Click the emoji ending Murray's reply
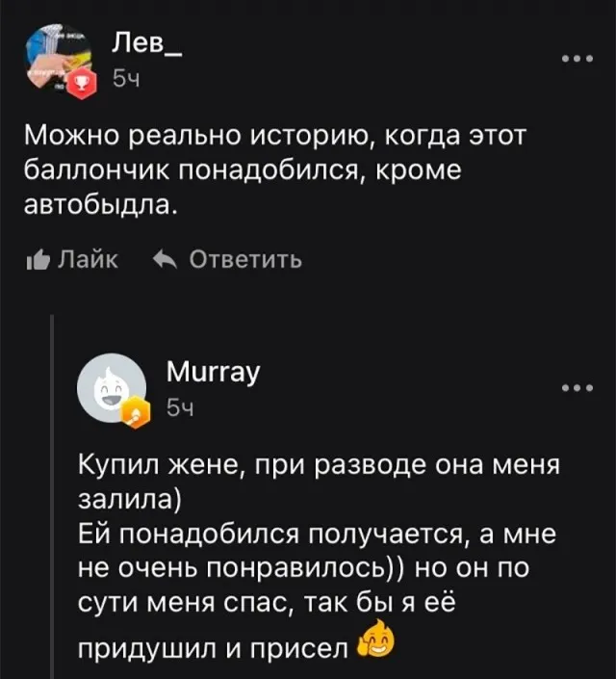The height and width of the screenshot is (679, 616). pyautogui.click(x=374, y=639)
